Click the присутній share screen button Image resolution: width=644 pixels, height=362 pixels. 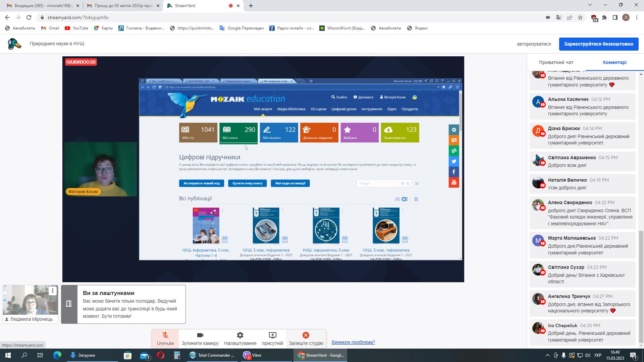[272, 339]
